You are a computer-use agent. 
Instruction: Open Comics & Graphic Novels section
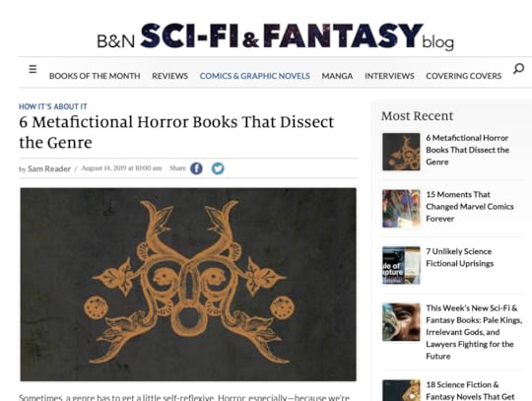(255, 76)
